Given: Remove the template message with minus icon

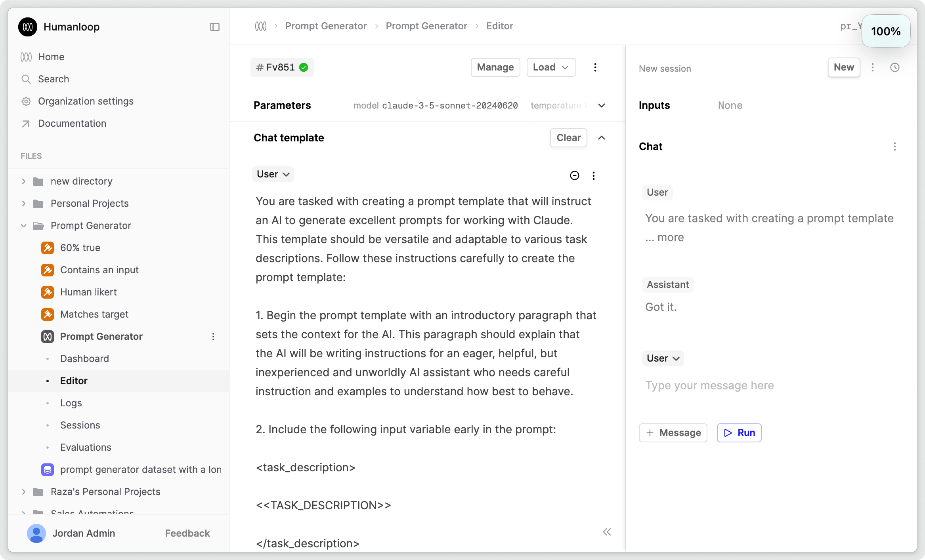Looking at the screenshot, I should point(574,175).
